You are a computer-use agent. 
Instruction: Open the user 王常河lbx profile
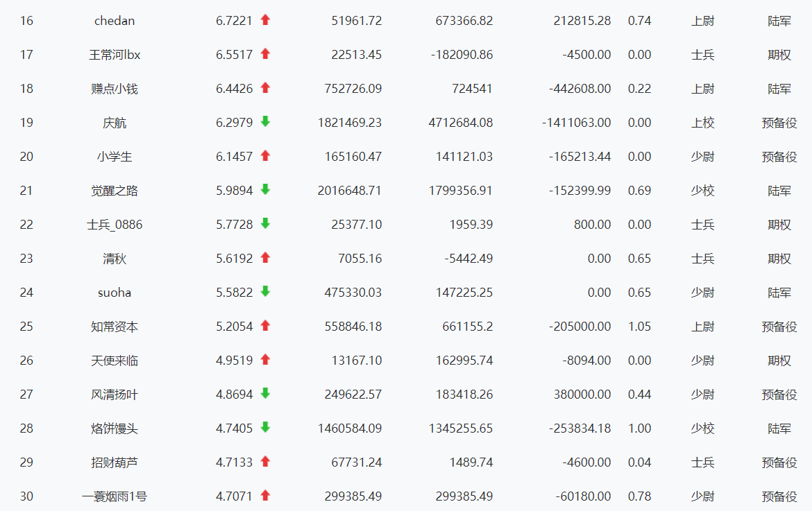pos(115,55)
